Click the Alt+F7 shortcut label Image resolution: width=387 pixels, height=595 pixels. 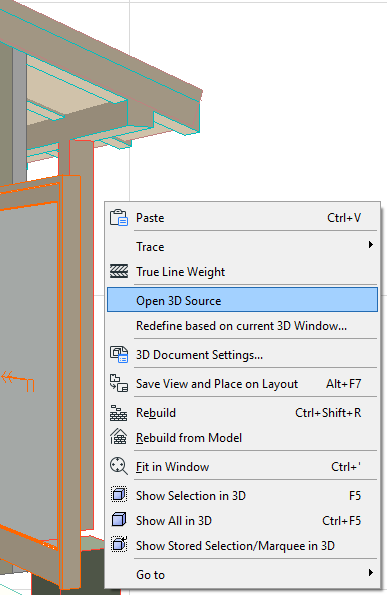[344, 384]
